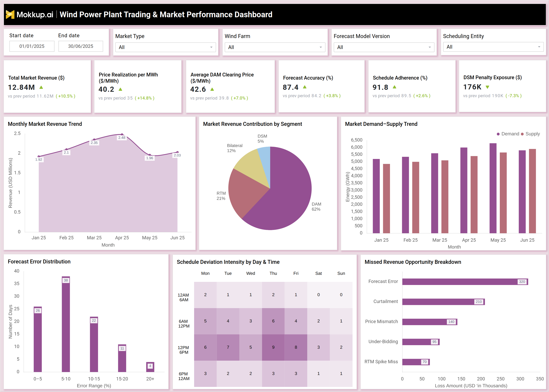Click the May 25 Demand bar
The height and width of the screenshot is (392, 549).
pos(493,188)
